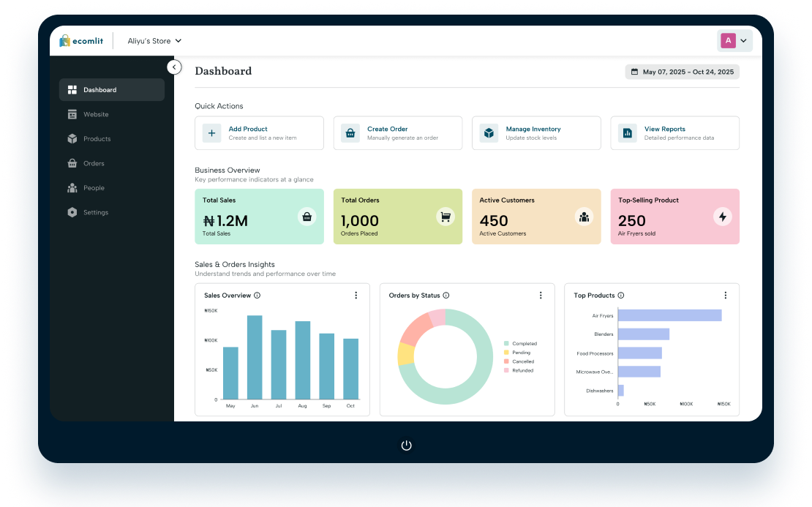
Task: Click the Refunded legend swatch
Action: coord(506,370)
